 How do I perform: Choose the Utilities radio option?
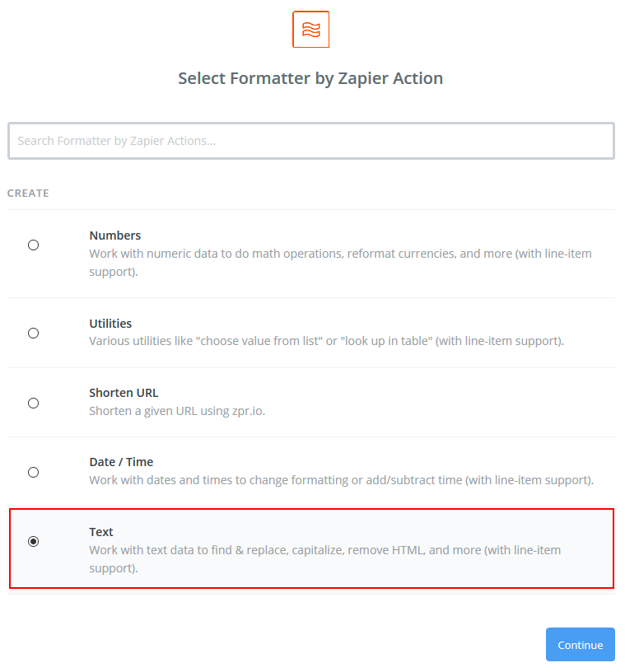(34, 333)
